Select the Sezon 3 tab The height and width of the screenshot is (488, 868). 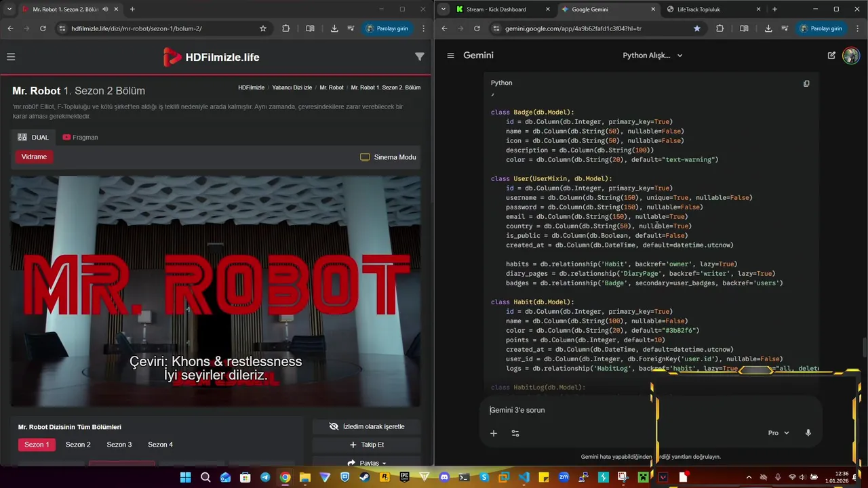click(x=119, y=445)
